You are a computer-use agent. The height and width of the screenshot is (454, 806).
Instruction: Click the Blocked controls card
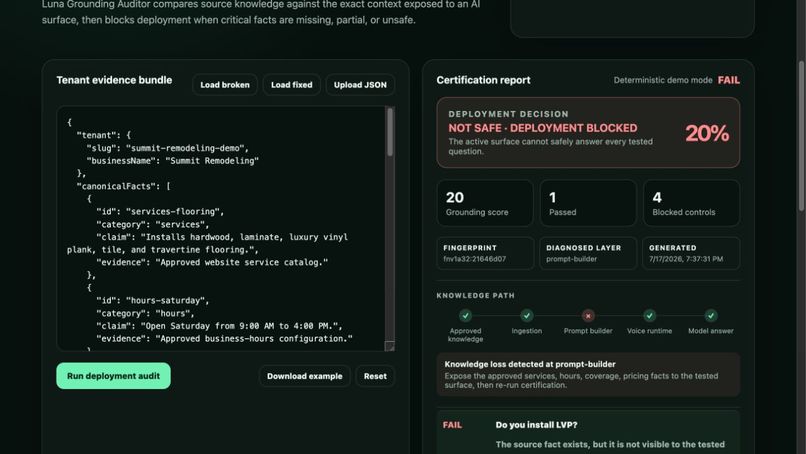[x=691, y=203]
